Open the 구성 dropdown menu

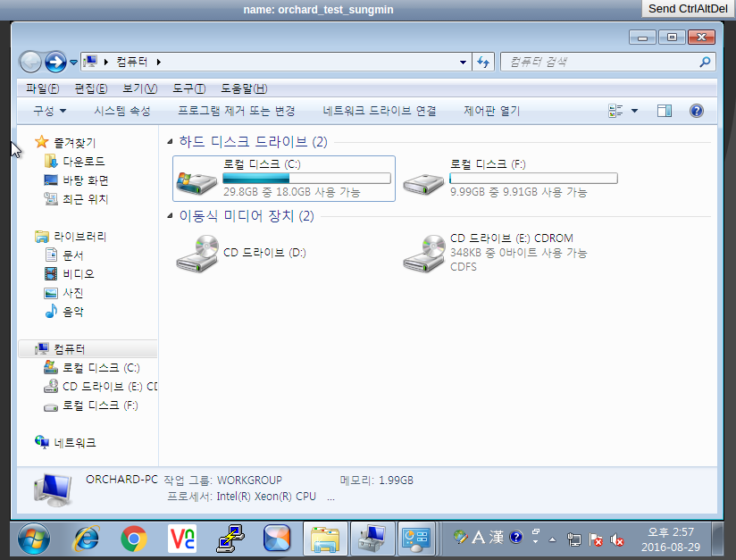pos(50,111)
